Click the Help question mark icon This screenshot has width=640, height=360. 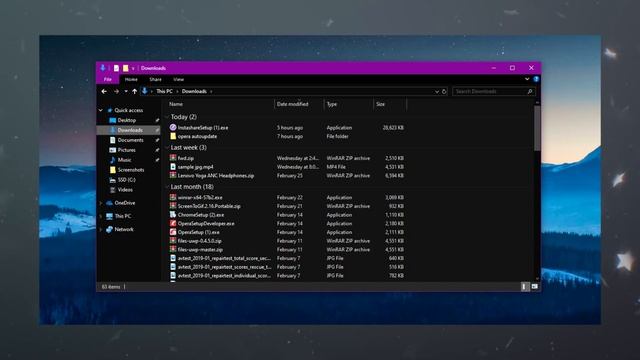[536, 79]
